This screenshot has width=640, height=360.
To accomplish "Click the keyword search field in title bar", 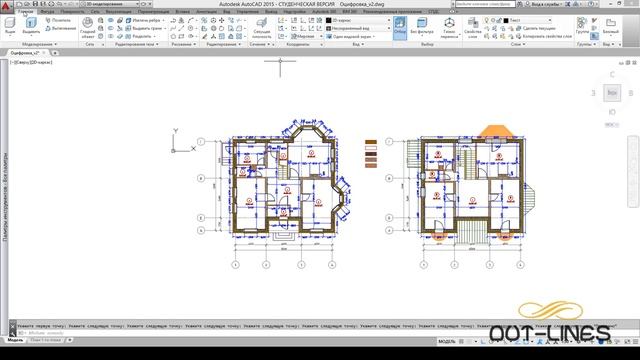I will click(485, 4).
